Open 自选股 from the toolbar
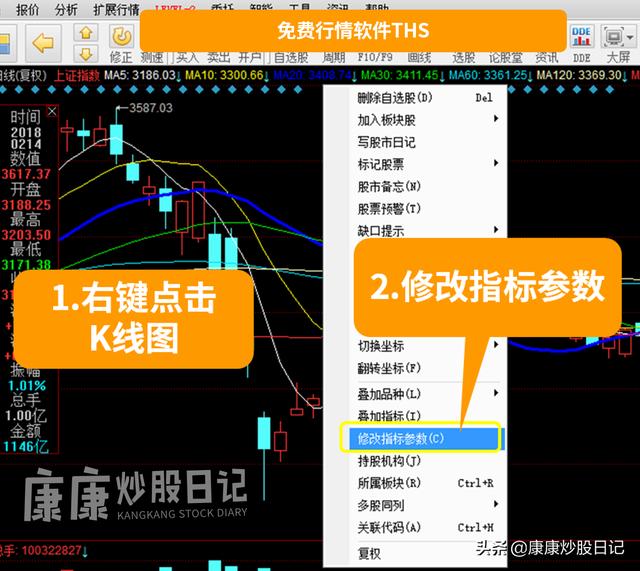The height and width of the screenshot is (571, 640). [291, 58]
